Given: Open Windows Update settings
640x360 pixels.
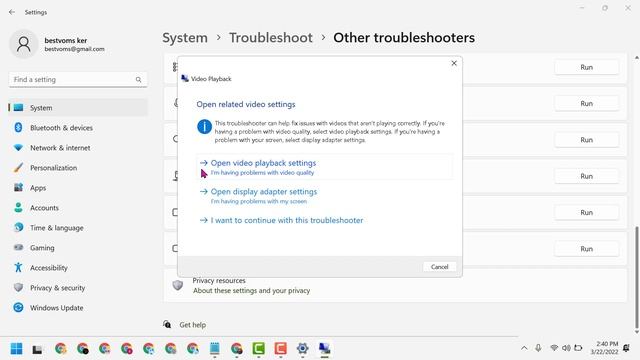Looking at the screenshot, I should pyautogui.click(x=78, y=308).
